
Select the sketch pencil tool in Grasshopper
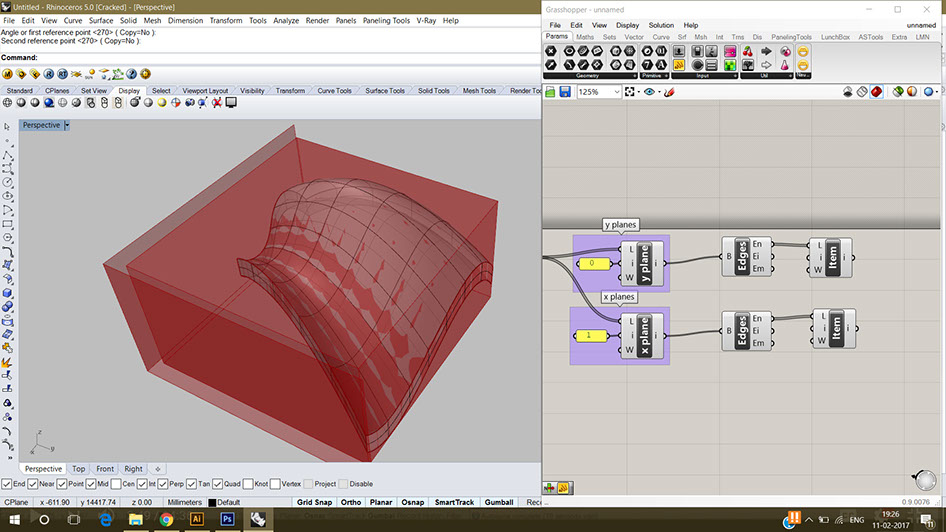(x=669, y=92)
